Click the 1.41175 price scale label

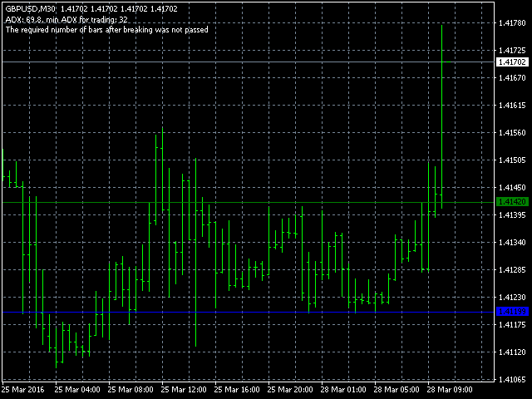coord(512,325)
